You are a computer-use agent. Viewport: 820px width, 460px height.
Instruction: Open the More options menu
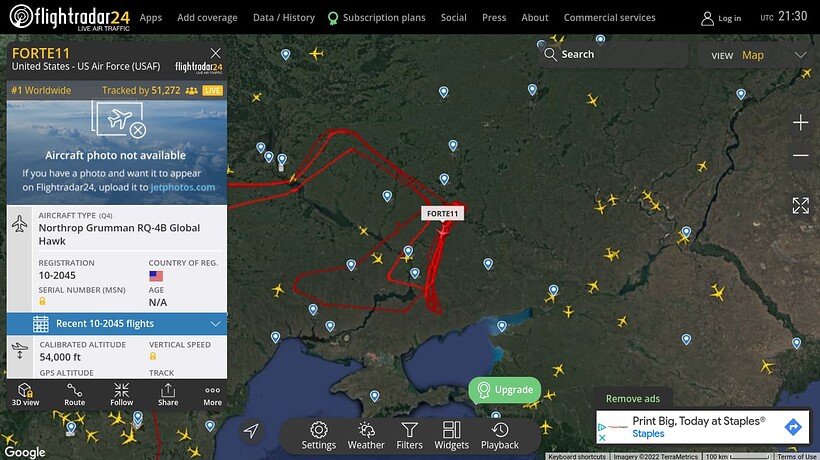[x=212, y=396]
